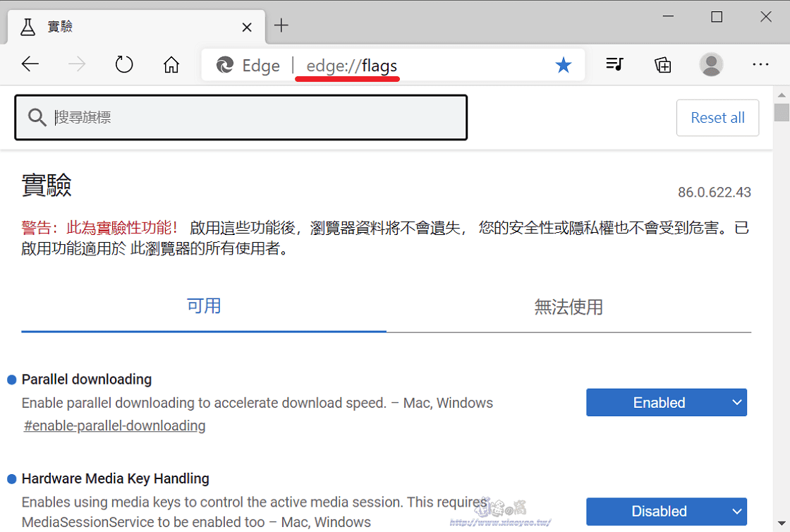Screen dimensions: 790x532
Task: Click the scrollbar down arrow
Action: [782, 522]
